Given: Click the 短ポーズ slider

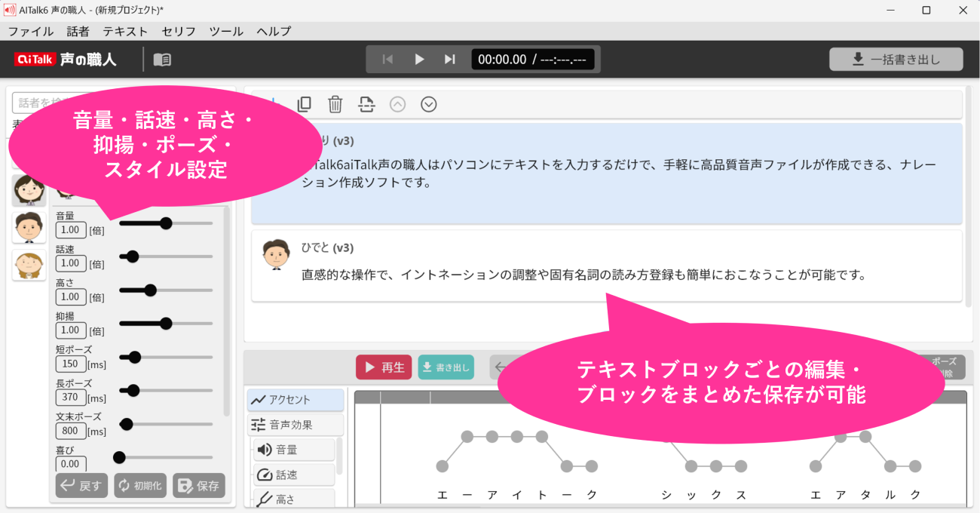Looking at the screenshot, I should [166, 357].
